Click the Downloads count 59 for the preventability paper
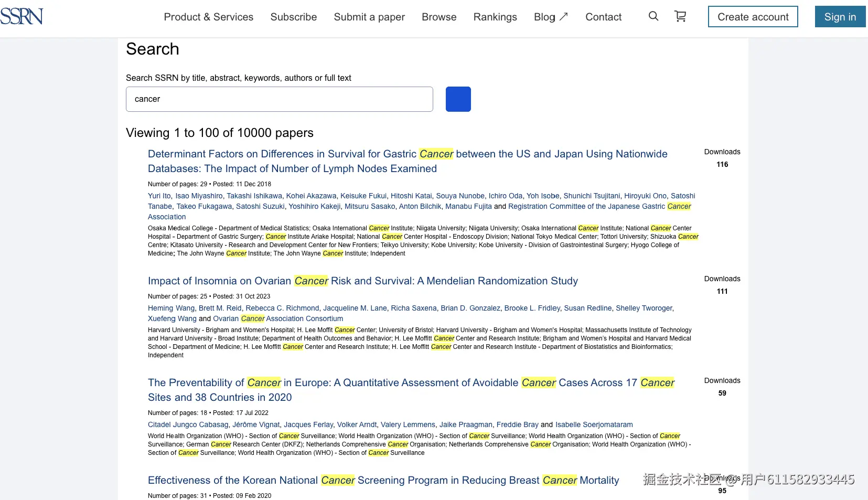The width and height of the screenshot is (868, 500). pos(722,393)
